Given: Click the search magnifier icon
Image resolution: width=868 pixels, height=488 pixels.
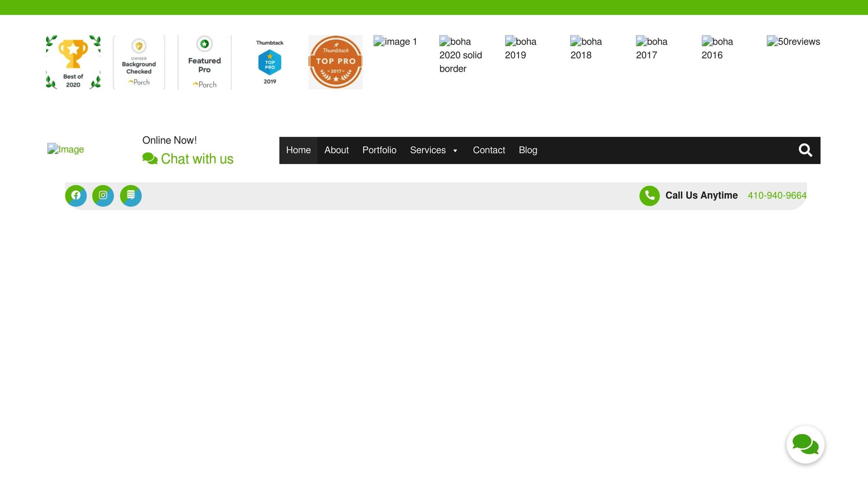Looking at the screenshot, I should (x=805, y=150).
